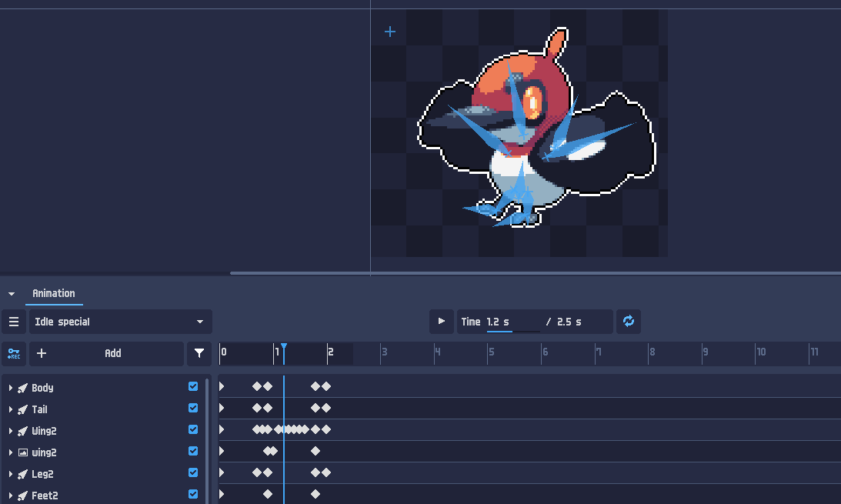
Task: Select the first Tail track keyframe
Action: pyautogui.click(x=257, y=408)
